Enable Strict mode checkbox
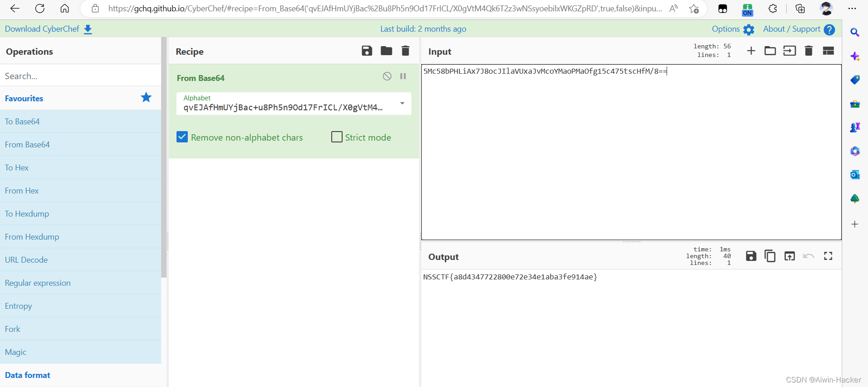868x387 pixels. click(x=337, y=137)
